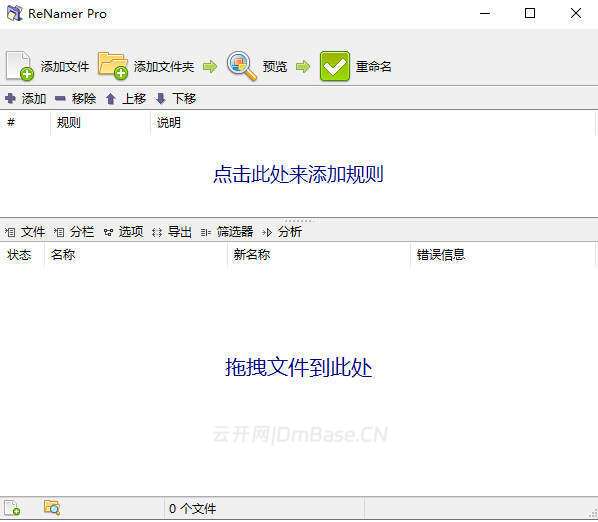Click the 0 个文件 status bar text
Viewport: 598px width, 522px height.
192,508
